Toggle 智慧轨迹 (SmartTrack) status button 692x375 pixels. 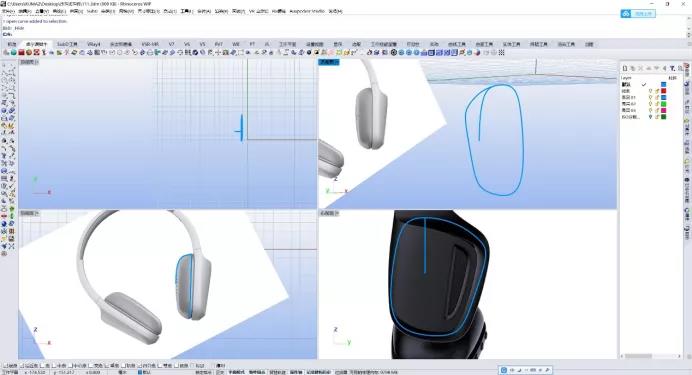278,372
